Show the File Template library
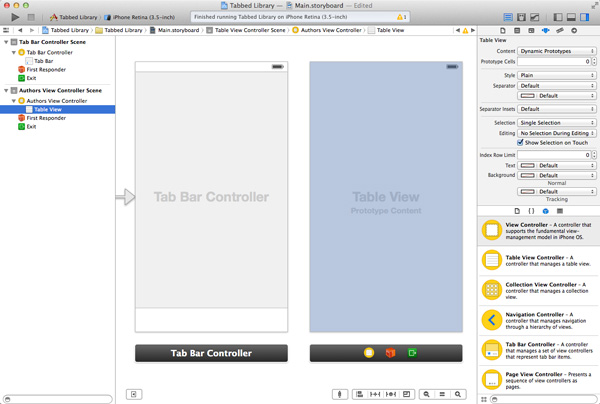 tap(517, 211)
